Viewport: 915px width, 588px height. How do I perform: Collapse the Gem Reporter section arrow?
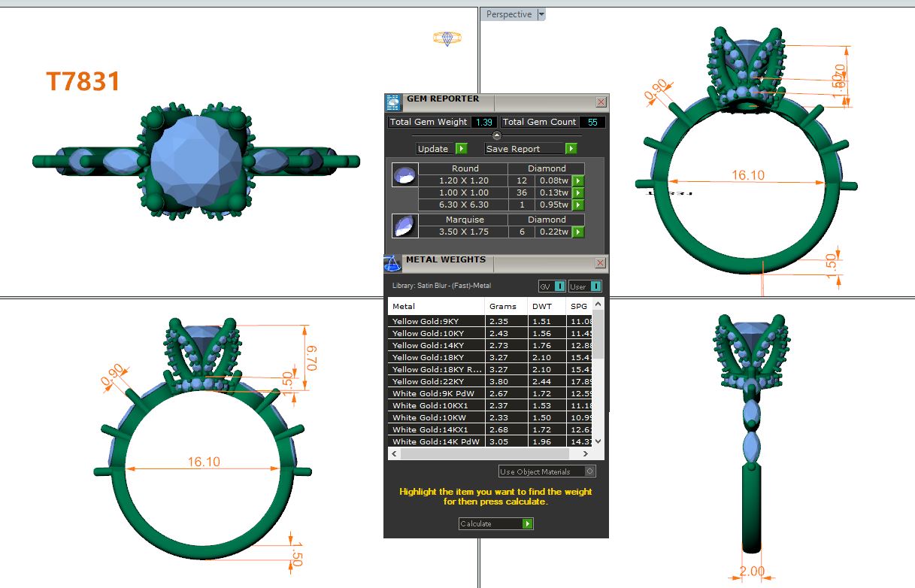coord(496,135)
